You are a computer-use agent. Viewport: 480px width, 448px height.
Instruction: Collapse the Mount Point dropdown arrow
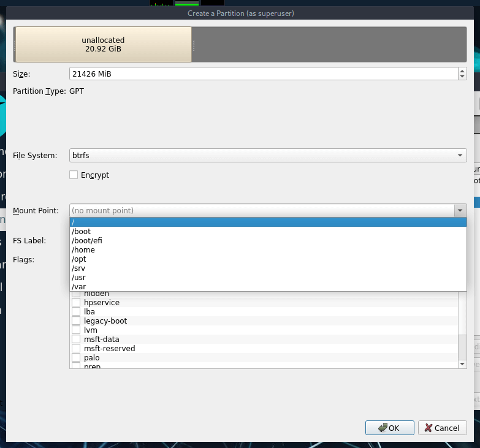460,211
